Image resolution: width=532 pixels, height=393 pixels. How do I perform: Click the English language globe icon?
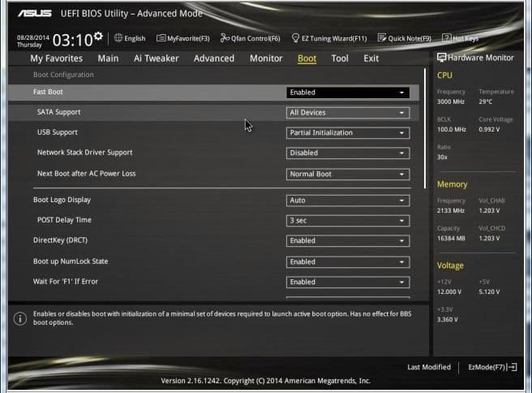pyautogui.click(x=118, y=38)
